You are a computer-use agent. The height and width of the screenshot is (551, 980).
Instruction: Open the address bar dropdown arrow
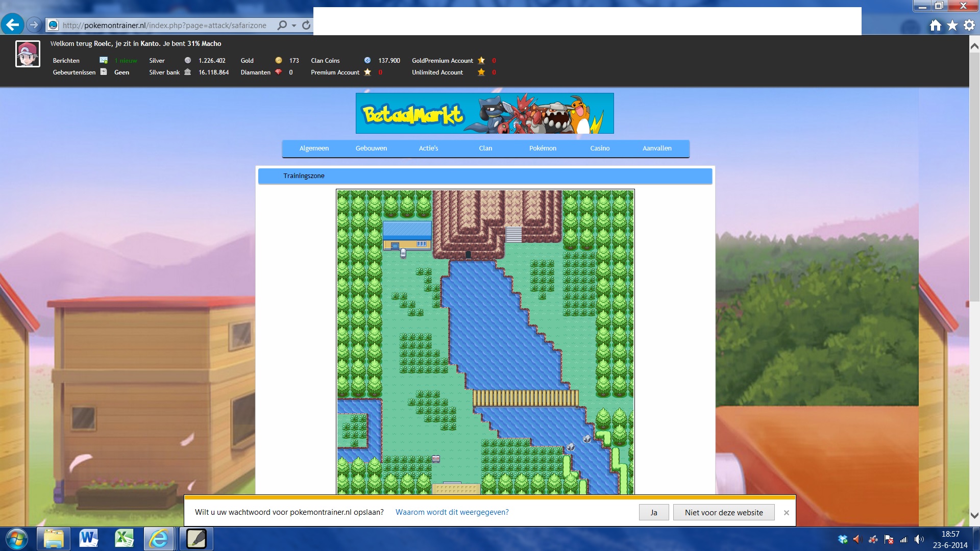(x=294, y=26)
